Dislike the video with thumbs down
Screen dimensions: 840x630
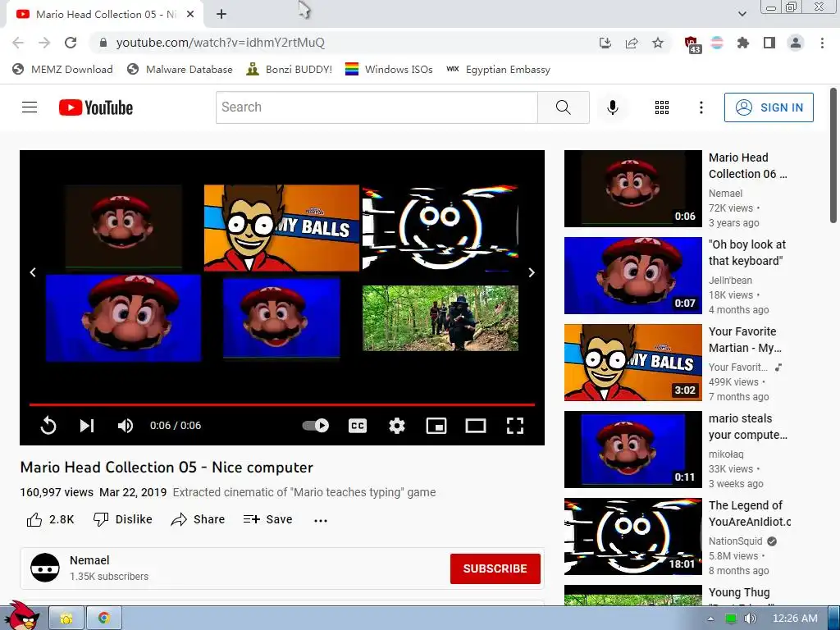123,519
